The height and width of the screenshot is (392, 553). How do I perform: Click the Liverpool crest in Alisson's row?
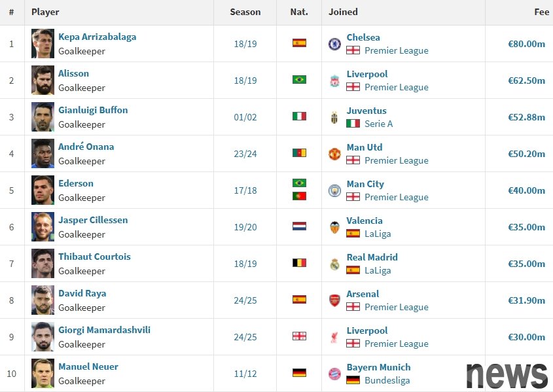coord(334,80)
